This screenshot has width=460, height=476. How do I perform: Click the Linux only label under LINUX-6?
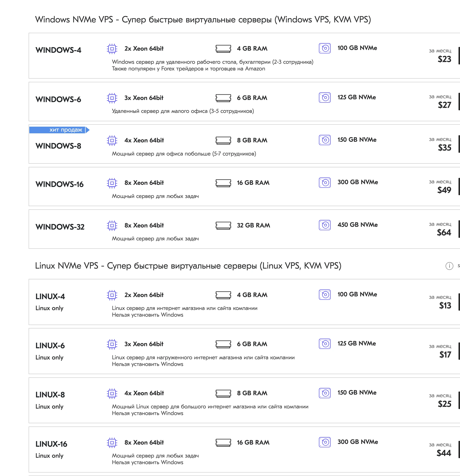point(49,357)
